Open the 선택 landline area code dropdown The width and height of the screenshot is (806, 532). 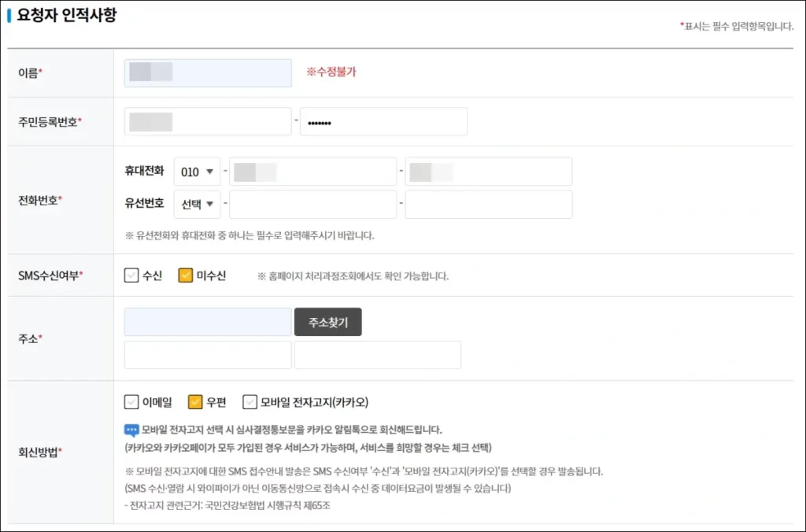point(198,205)
